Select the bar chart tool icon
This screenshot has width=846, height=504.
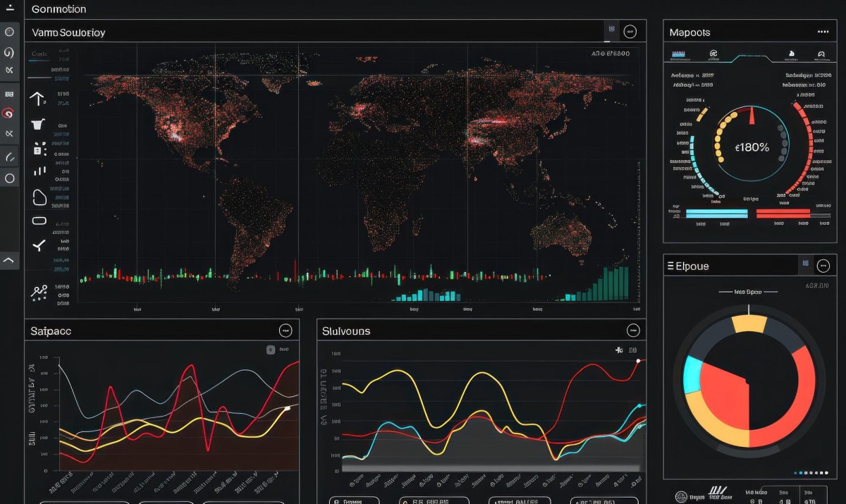pyautogui.click(x=39, y=171)
